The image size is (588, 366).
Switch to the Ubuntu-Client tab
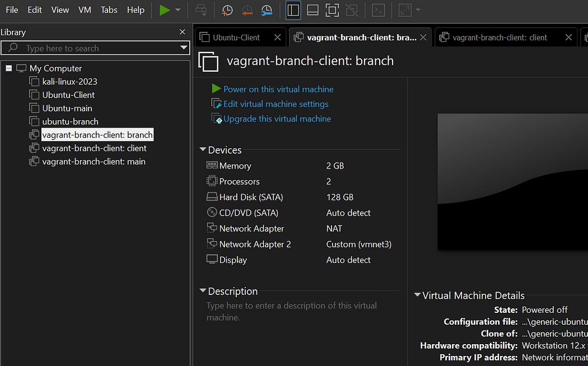(x=236, y=37)
